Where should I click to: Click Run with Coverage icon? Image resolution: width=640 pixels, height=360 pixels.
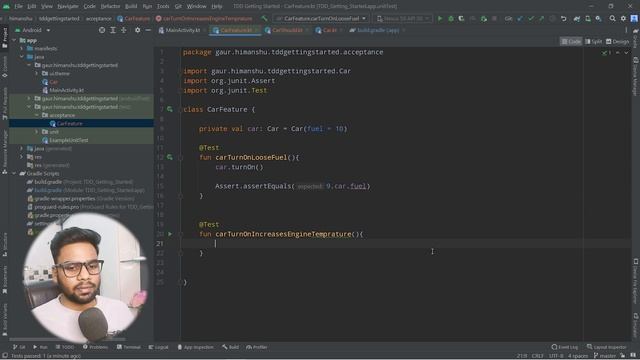(x=461, y=18)
